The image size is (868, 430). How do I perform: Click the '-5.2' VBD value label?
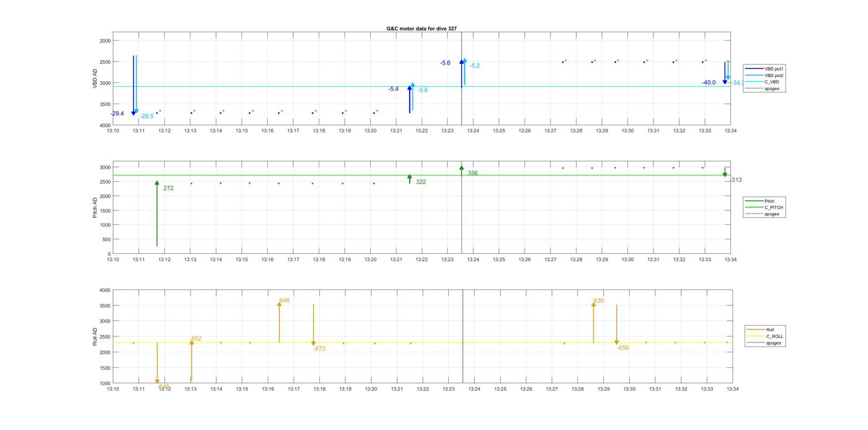click(475, 66)
